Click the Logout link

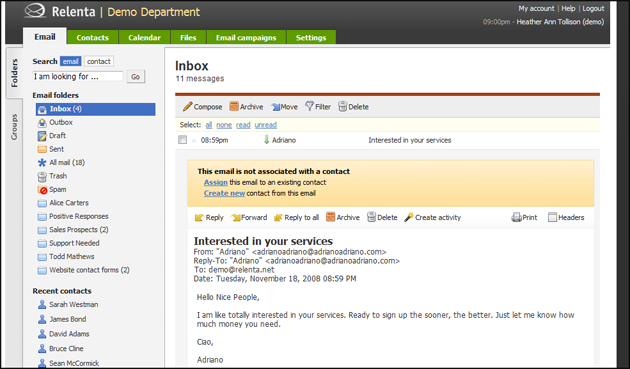(x=593, y=8)
